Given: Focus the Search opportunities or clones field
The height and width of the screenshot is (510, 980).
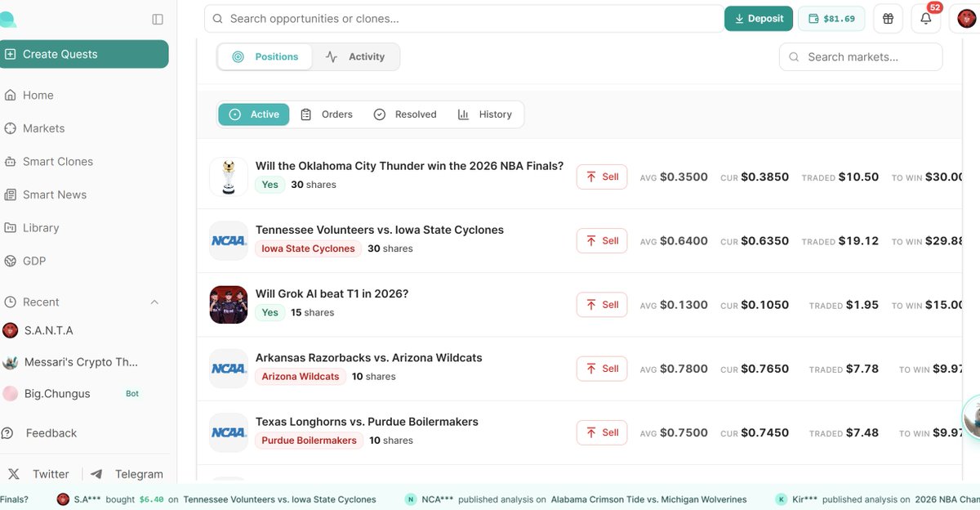Looking at the screenshot, I should click(463, 18).
